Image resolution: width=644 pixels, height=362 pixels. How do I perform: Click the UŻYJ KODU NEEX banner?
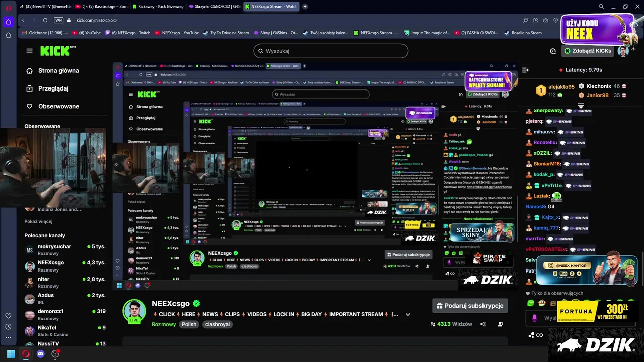click(599, 29)
